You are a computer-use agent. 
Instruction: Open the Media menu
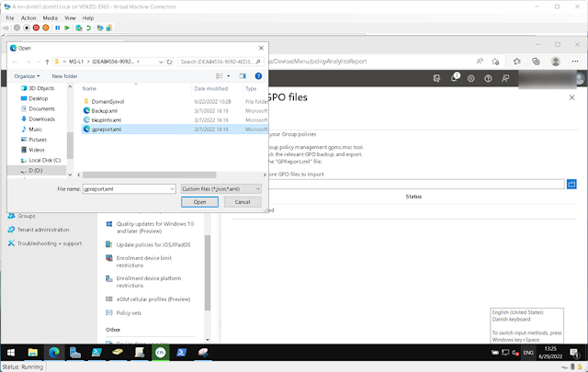pos(50,18)
